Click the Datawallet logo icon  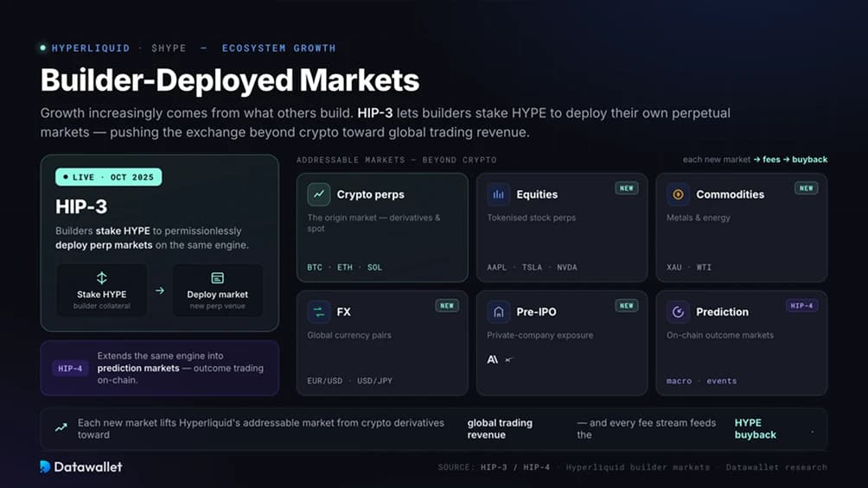tap(45, 466)
